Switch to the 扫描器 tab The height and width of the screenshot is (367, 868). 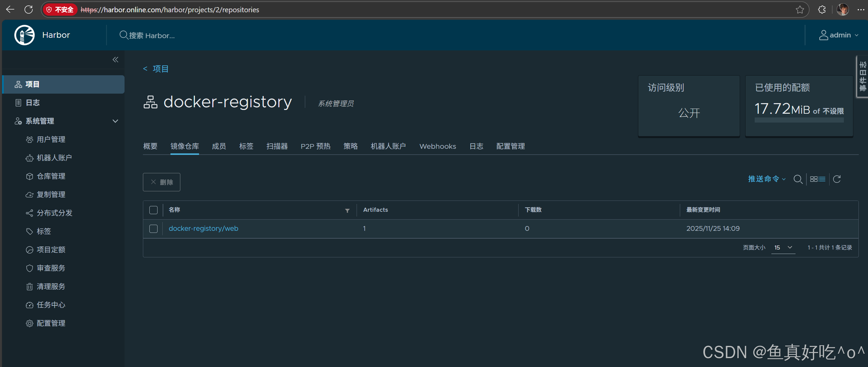point(277,146)
